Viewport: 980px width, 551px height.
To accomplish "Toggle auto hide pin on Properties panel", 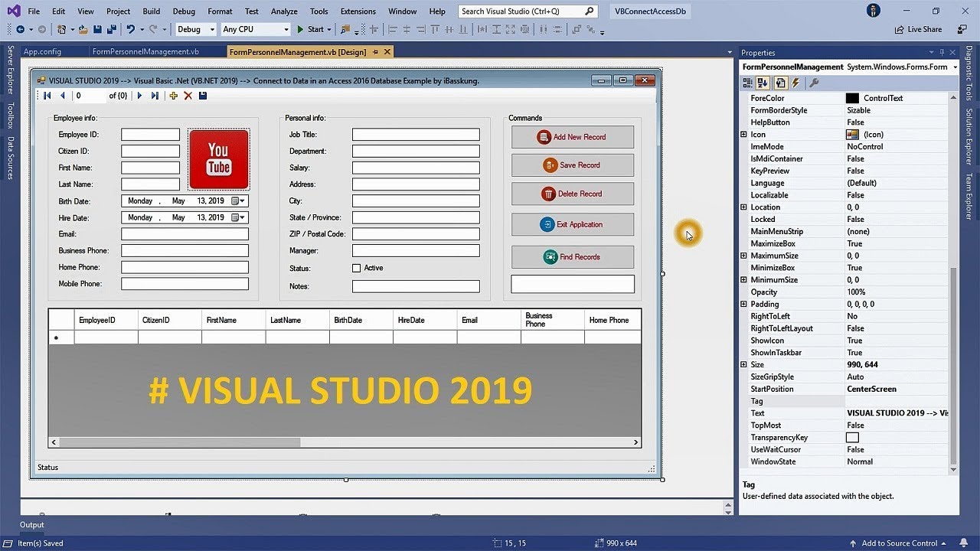I will [943, 53].
